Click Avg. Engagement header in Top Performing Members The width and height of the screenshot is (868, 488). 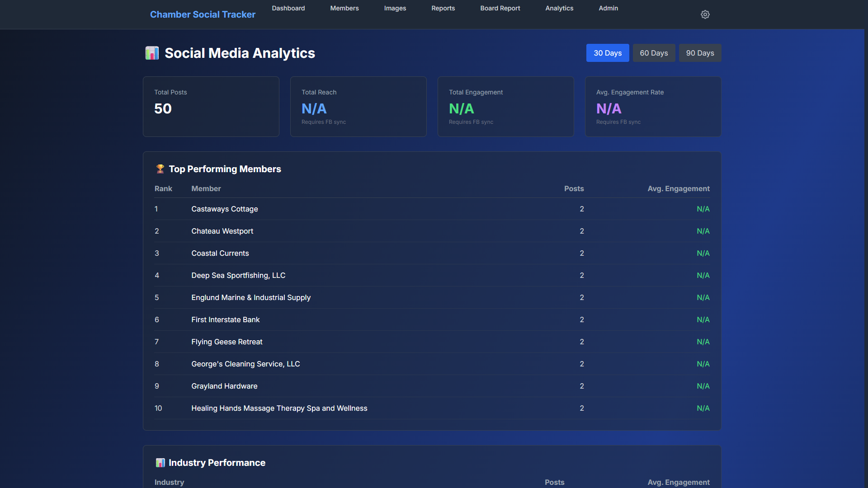point(678,188)
